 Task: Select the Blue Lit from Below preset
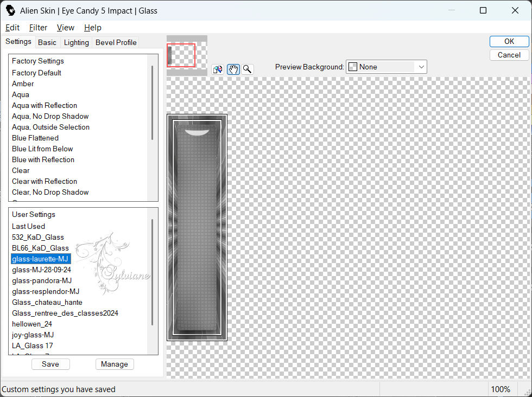pos(42,149)
